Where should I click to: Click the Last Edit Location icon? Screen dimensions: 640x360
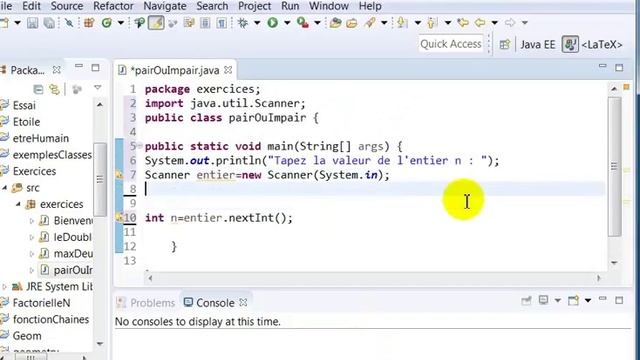(x=463, y=23)
